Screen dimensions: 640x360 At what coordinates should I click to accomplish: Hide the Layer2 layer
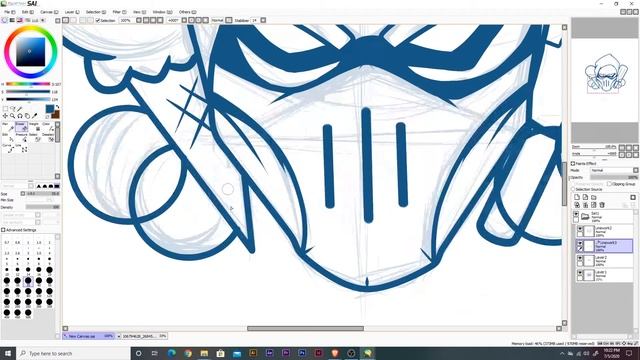coord(580,258)
